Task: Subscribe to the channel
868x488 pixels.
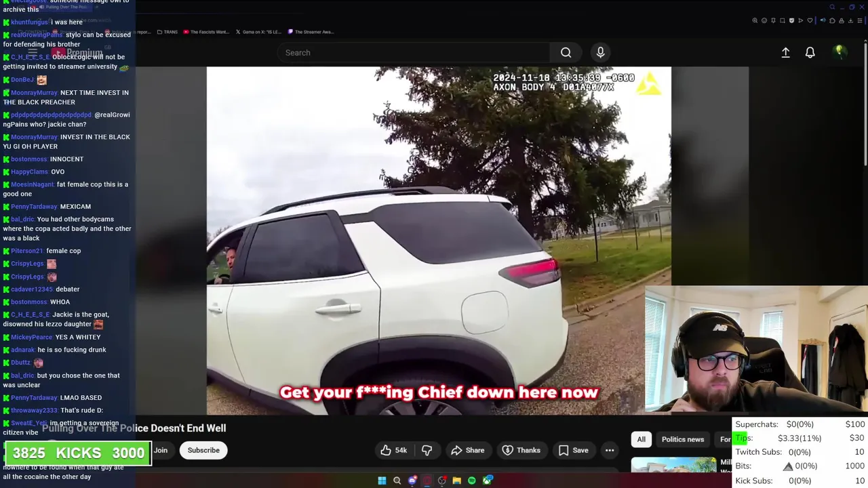Action: (x=203, y=450)
